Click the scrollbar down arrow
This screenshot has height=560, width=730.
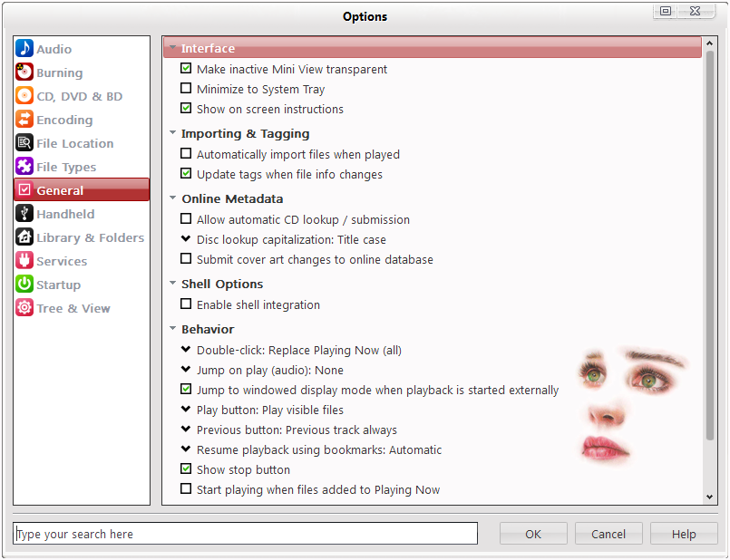(709, 497)
